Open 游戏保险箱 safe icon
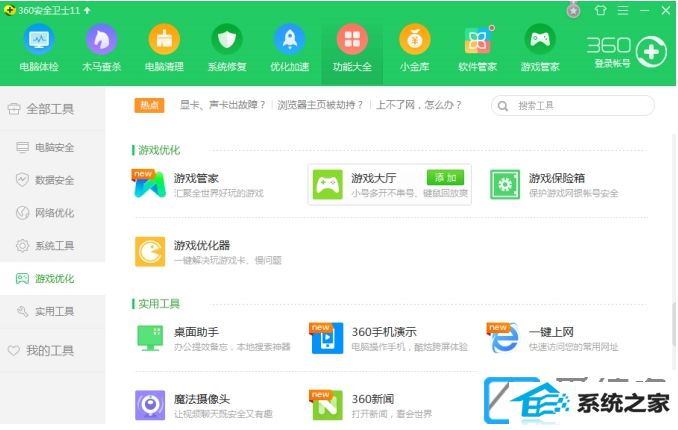The image size is (678, 430). tap(505, 185)
